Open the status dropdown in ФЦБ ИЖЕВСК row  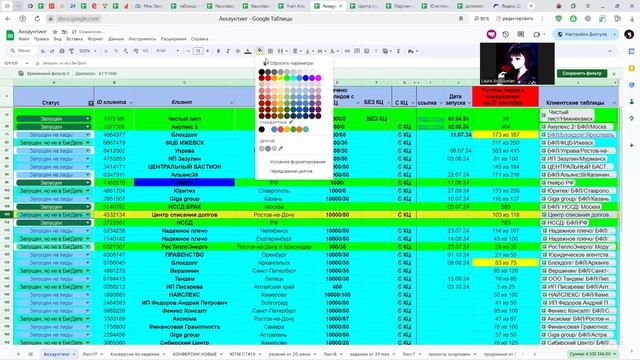click(87, 143)
